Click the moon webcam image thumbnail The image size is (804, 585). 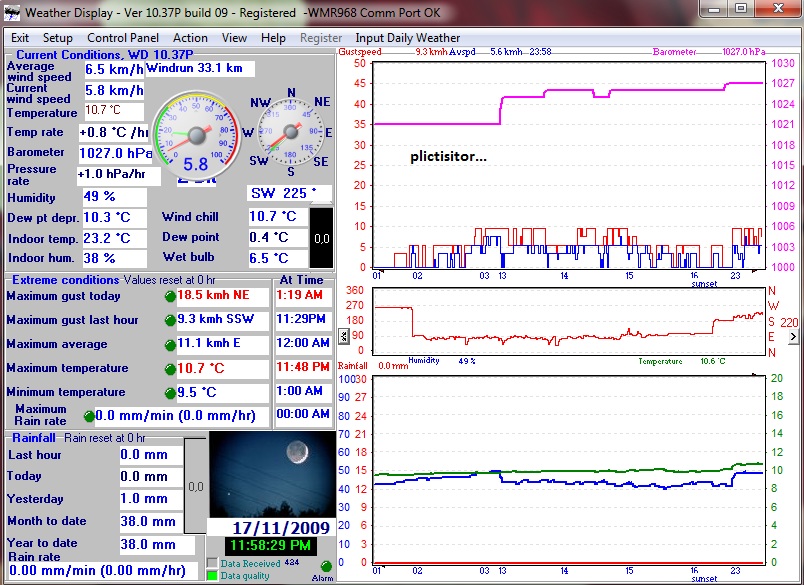pyautogui.click(x=272, y=474)
